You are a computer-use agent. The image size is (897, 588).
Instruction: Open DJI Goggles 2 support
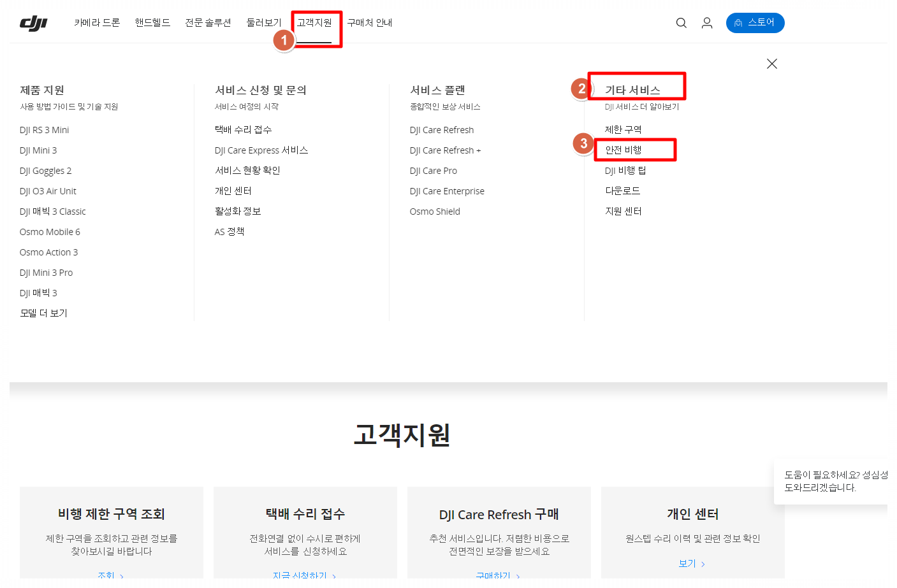click(45, 171)
